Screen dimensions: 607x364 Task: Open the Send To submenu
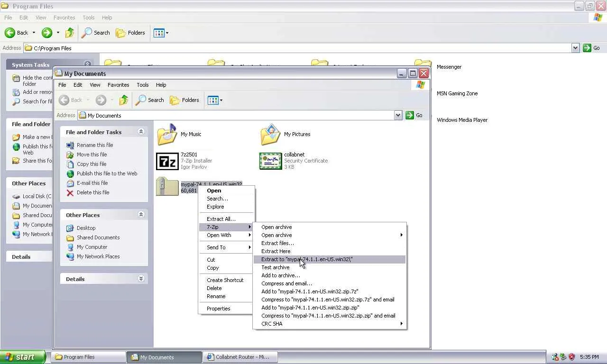click(x=226, y=247)
